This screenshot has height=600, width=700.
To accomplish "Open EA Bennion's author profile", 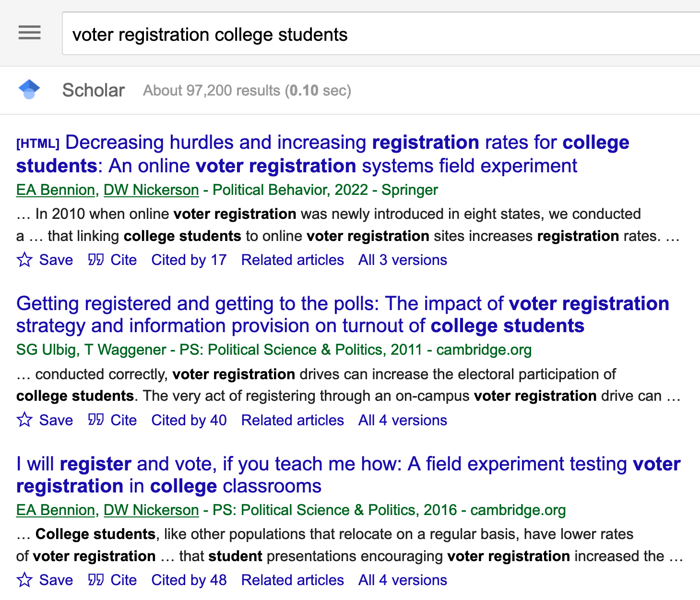I will point(55,190).
